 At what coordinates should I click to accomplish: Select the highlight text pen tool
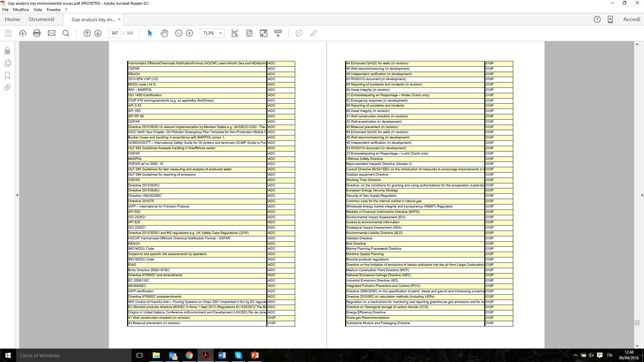point(314,33)
